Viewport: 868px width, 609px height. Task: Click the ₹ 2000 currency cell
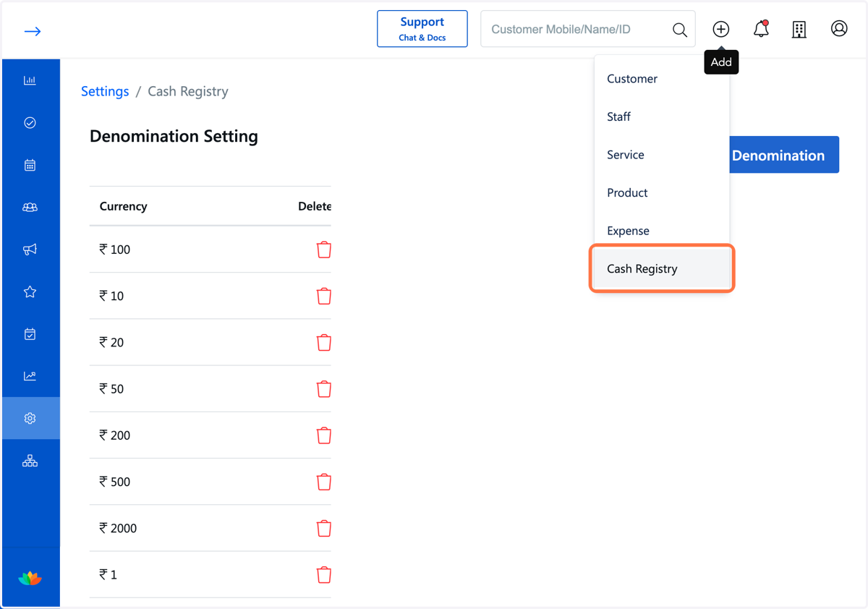[x=118, y=528]
